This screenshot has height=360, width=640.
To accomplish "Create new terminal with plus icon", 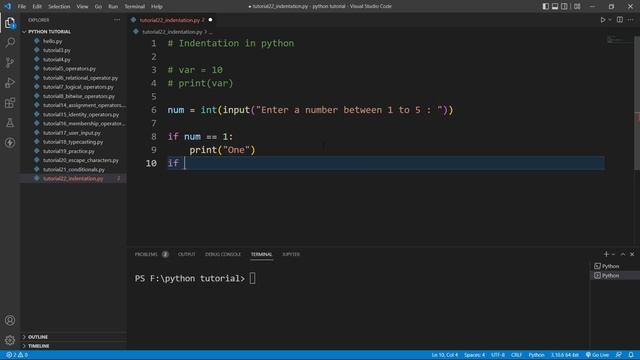I will [606, 254].
